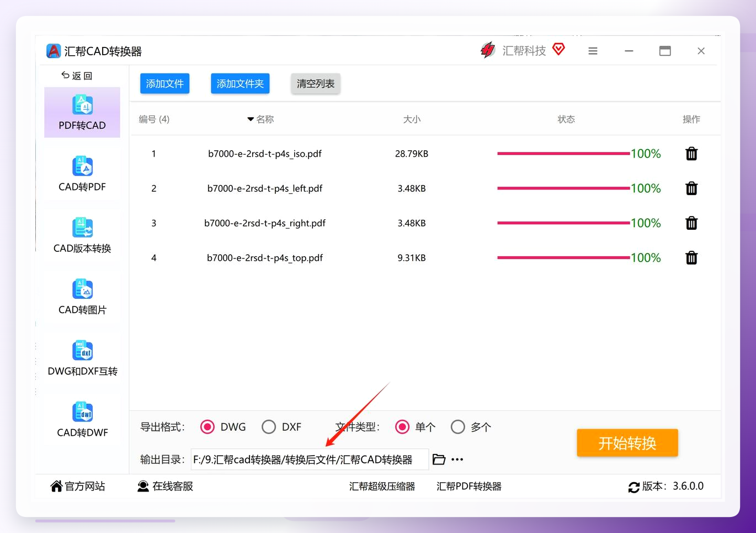The image size is (756, 533).
Task: Open the hamburger menu in the title bar
Action: point(593,51)
